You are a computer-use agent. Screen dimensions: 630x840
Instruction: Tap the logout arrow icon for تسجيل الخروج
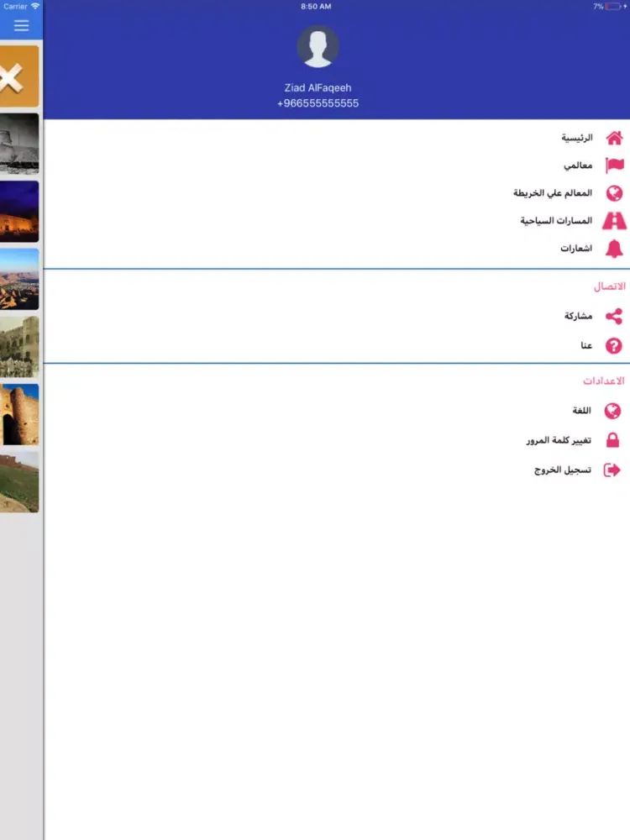(x=612, y=470)
